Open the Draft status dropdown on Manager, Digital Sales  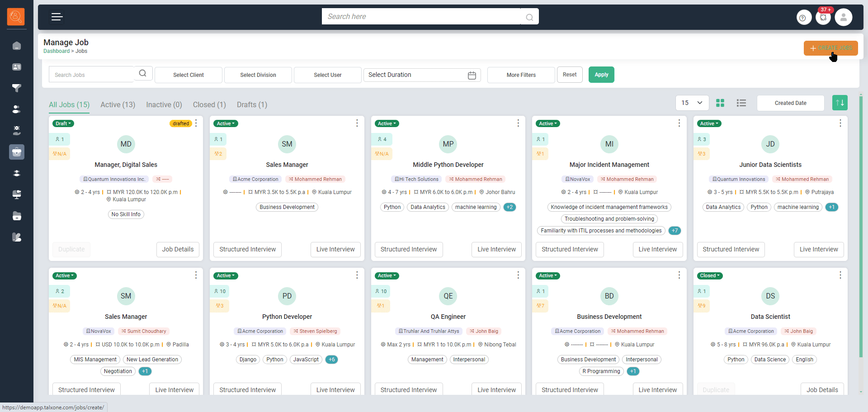coord(63,123)
